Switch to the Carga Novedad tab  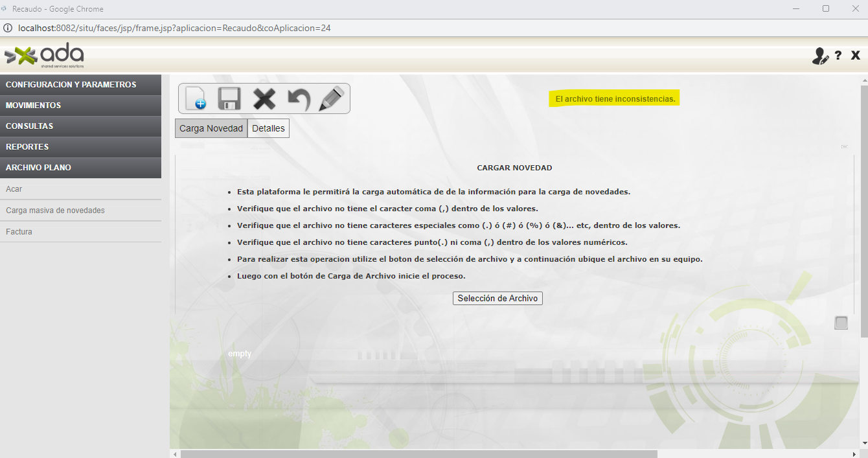pyautogui.click(x=211, y=128)
